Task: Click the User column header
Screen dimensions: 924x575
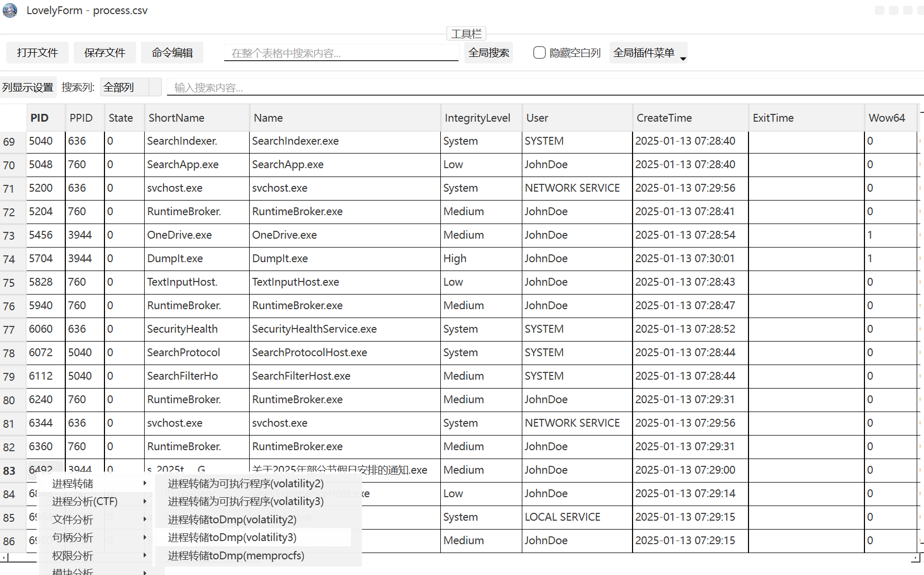Action: pos(577,118)
